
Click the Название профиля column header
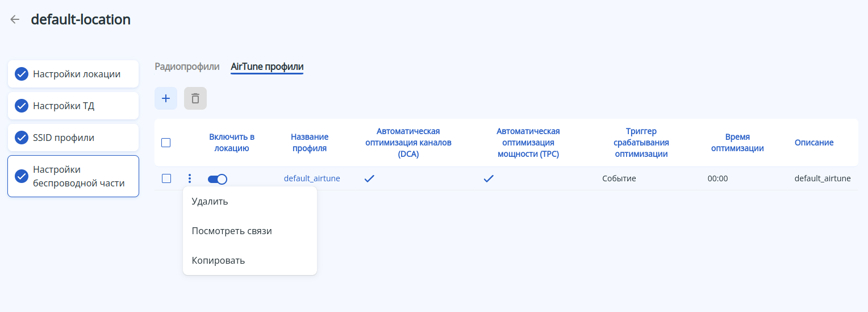coord(310,143)
